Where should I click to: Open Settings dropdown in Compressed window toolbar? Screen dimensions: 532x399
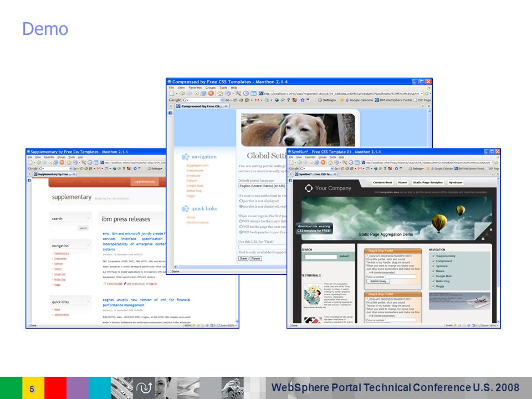click(327, 100)
